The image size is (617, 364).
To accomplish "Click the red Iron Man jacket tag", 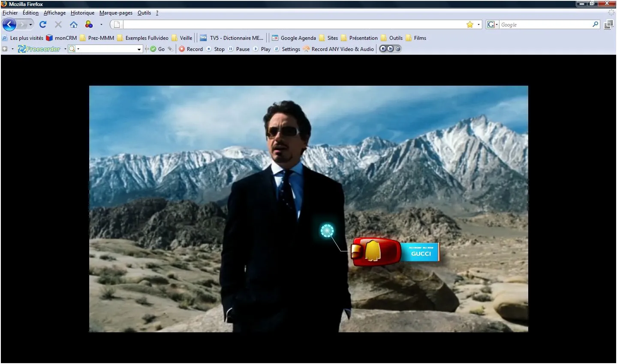I will coord(376,252).
